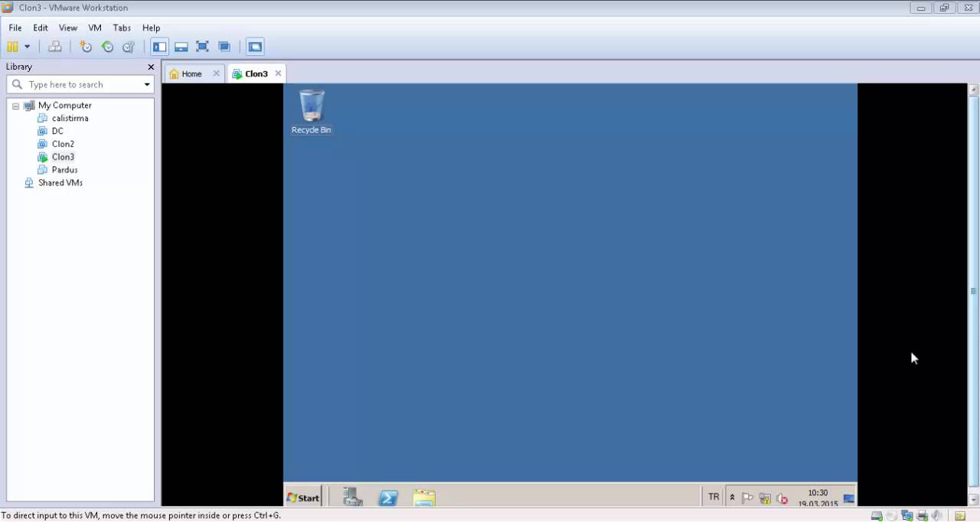The height and width of the screenshot is (522, 980).
Task: Switch to Unity mode
Action: tap(224, 47)
